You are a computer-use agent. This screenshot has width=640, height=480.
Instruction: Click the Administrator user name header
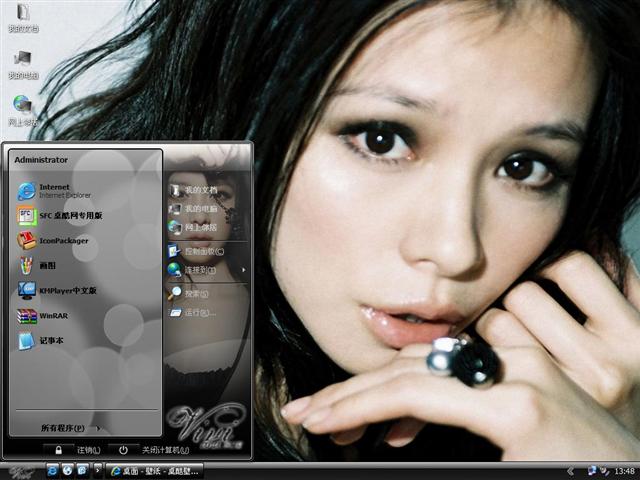(41, 160)
